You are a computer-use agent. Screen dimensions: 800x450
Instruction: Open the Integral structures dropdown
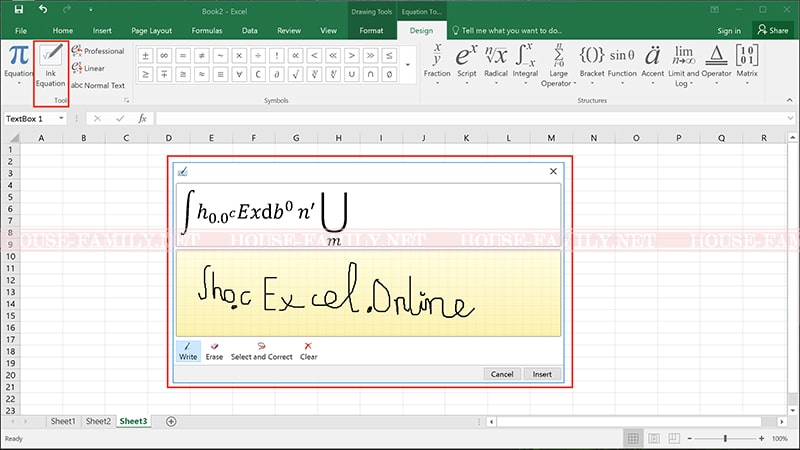point(526,65)
